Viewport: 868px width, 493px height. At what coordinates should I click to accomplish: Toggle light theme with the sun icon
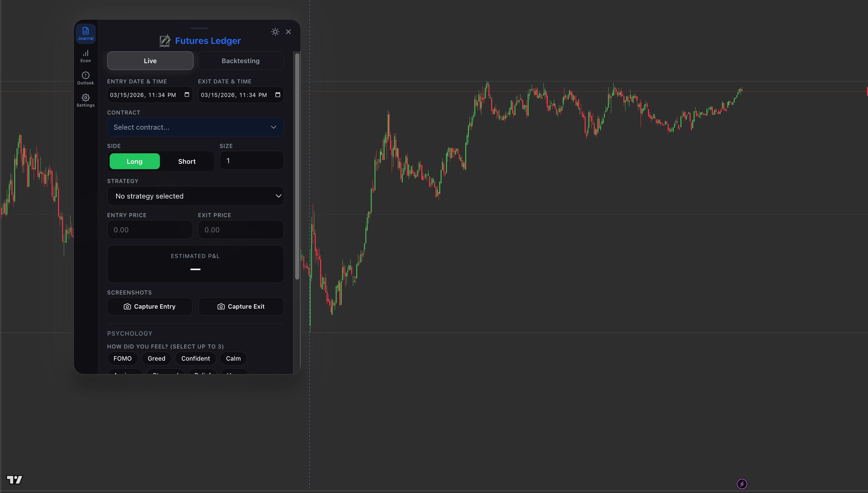pos(275,31)
